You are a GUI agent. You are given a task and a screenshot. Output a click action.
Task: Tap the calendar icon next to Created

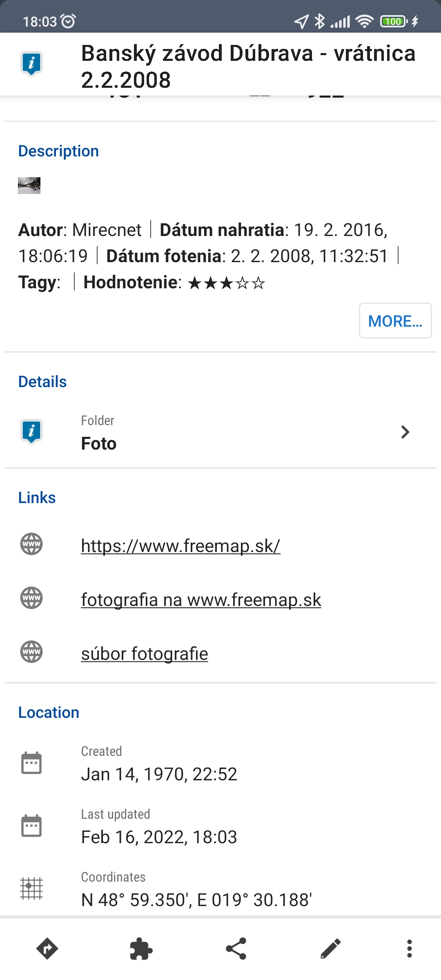tap(31, 763)
